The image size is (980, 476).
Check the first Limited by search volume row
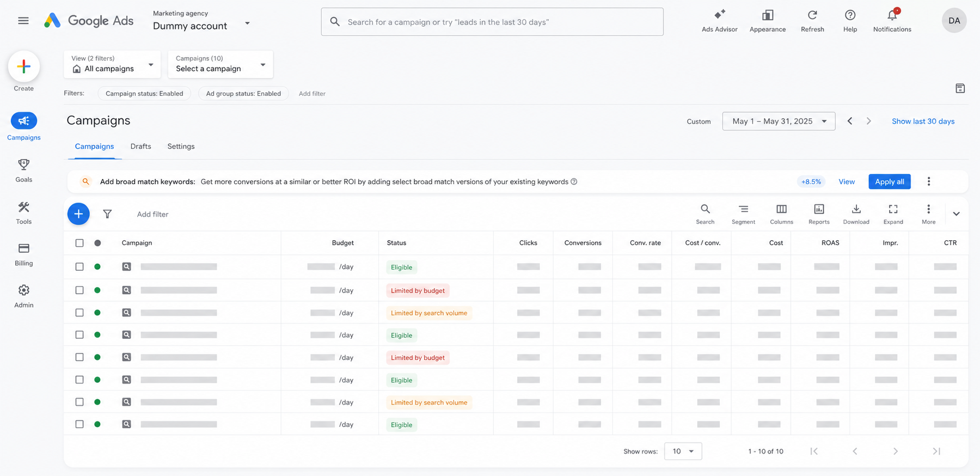click(79, 313)
